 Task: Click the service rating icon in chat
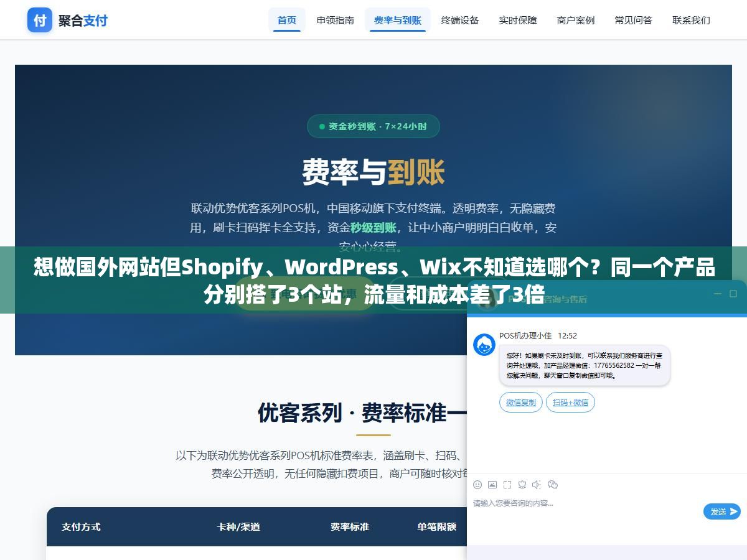[x=522, y=485]
